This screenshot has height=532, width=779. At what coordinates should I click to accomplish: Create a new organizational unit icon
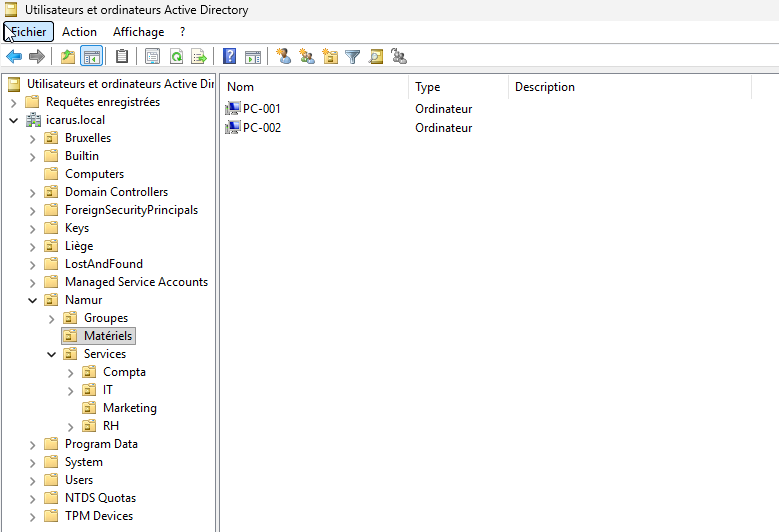[x=330, y=56]
